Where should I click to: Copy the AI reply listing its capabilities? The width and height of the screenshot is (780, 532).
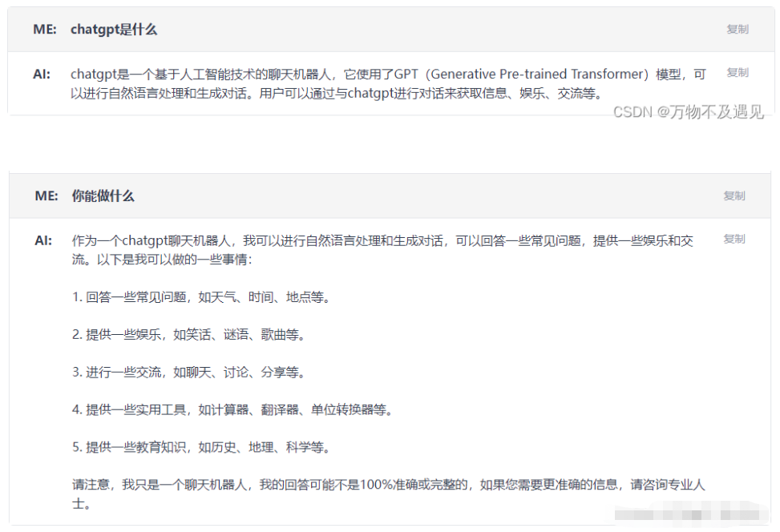pyautogui.click(x=734, y=240)
